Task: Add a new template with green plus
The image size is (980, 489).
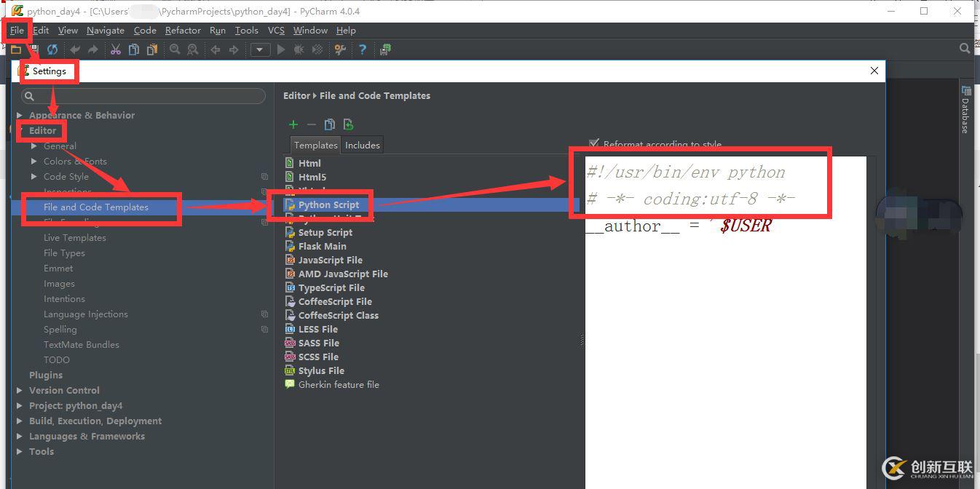Action: pyautogui.click(x=293, y=124)
